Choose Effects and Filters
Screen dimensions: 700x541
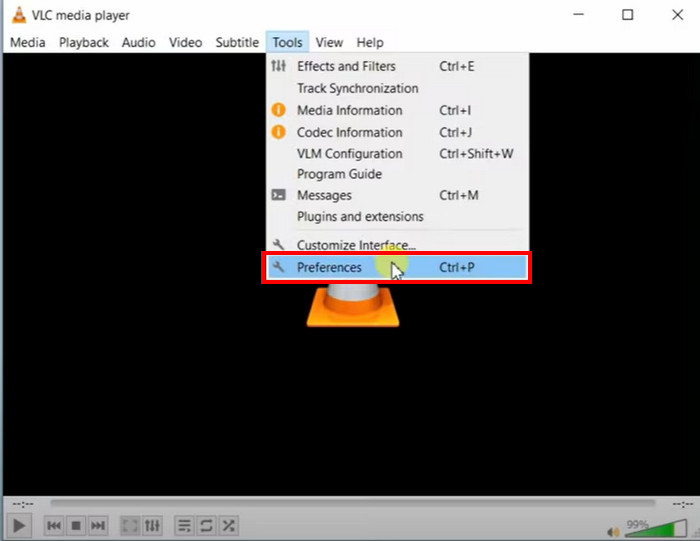point(397,67)
